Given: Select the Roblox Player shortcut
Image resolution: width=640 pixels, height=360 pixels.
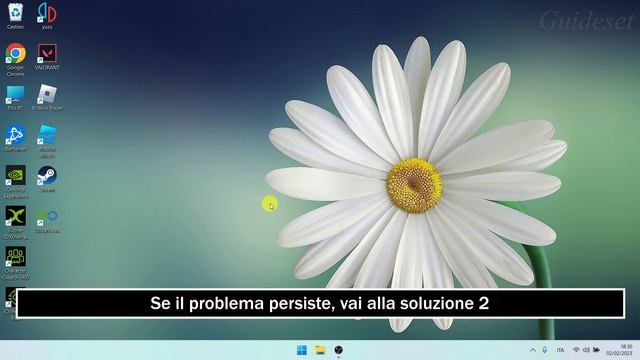Looking at the screenshot, I should pyautogui.click(x=47, y=98).
